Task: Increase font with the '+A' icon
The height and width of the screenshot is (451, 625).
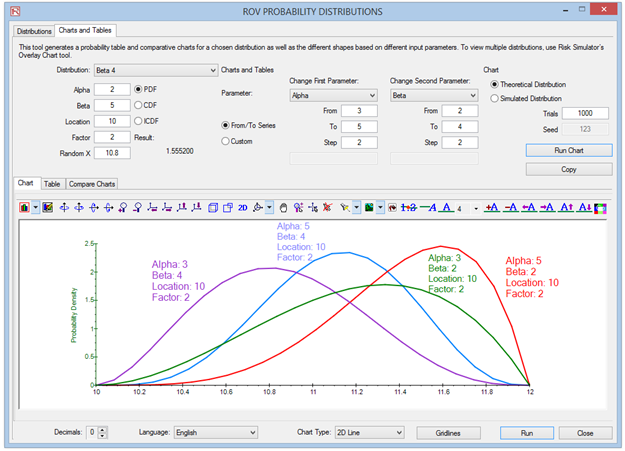Action: click(492, 207)
